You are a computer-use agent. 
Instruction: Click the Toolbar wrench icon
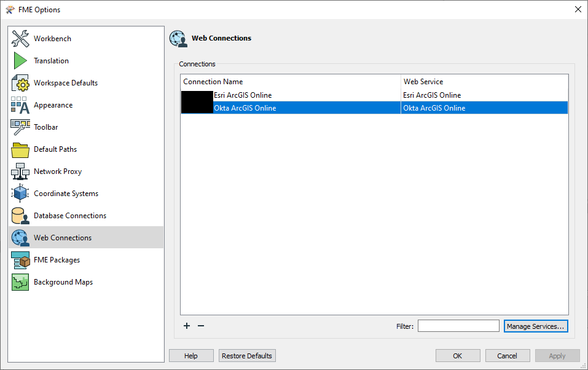click(20, 127)
